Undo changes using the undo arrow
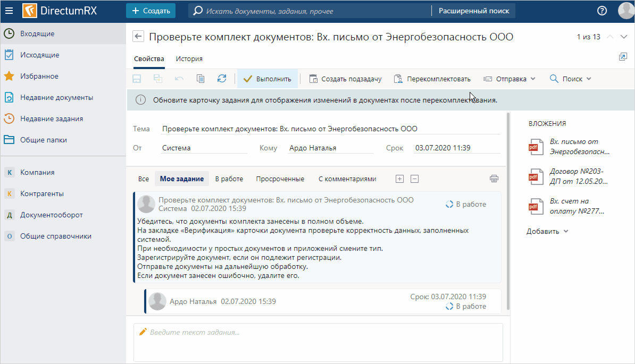The width and height of the screenshot is (635, 364). click(179, 79)
